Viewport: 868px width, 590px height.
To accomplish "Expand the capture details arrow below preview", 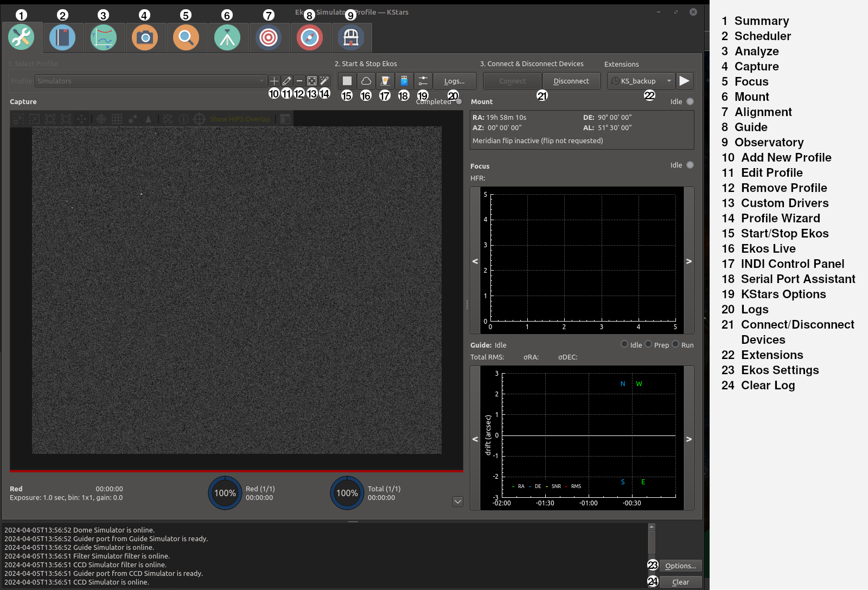I will click(x=458, y=502).
